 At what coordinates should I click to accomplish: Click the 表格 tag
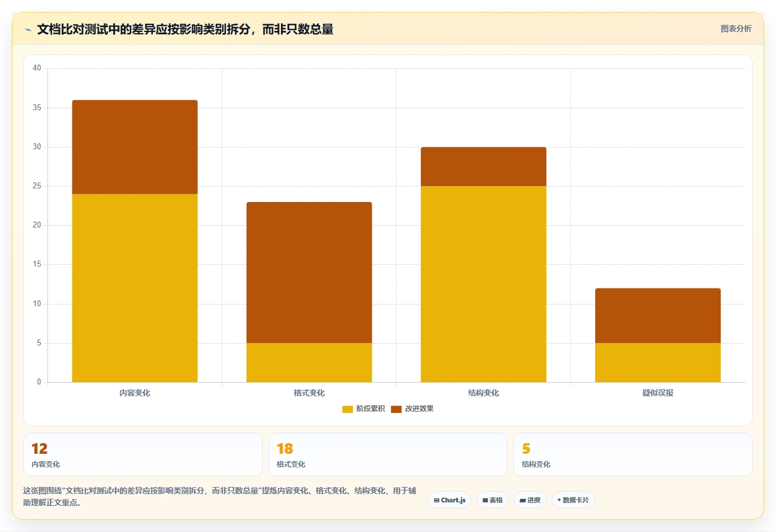coord(492,500)
